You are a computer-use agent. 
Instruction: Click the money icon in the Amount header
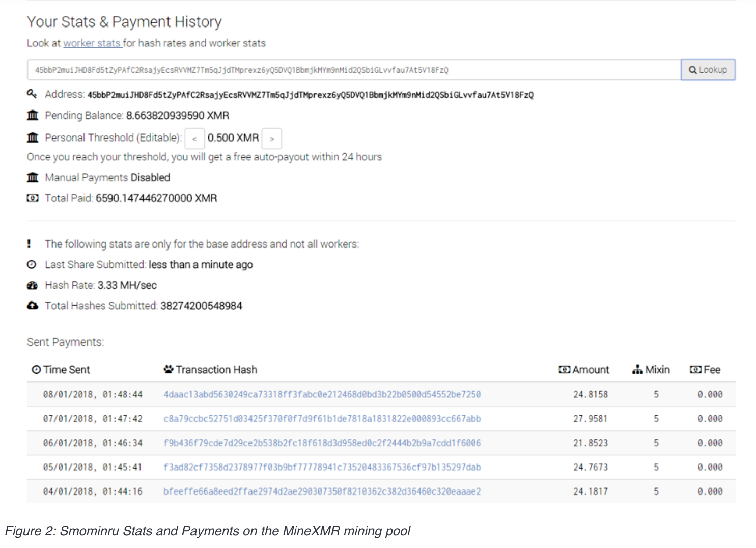click(564, 369)
